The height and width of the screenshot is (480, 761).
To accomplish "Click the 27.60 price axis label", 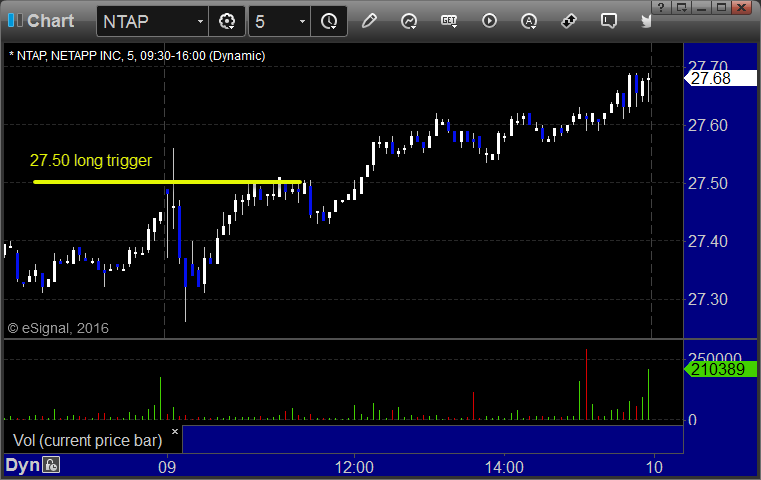I will 708,126.
